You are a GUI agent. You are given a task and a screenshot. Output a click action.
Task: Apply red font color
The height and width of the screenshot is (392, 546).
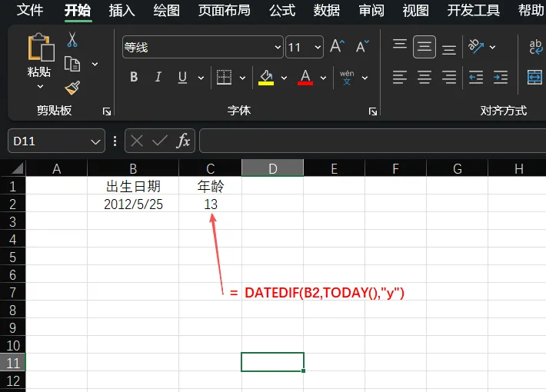(305, 78)
